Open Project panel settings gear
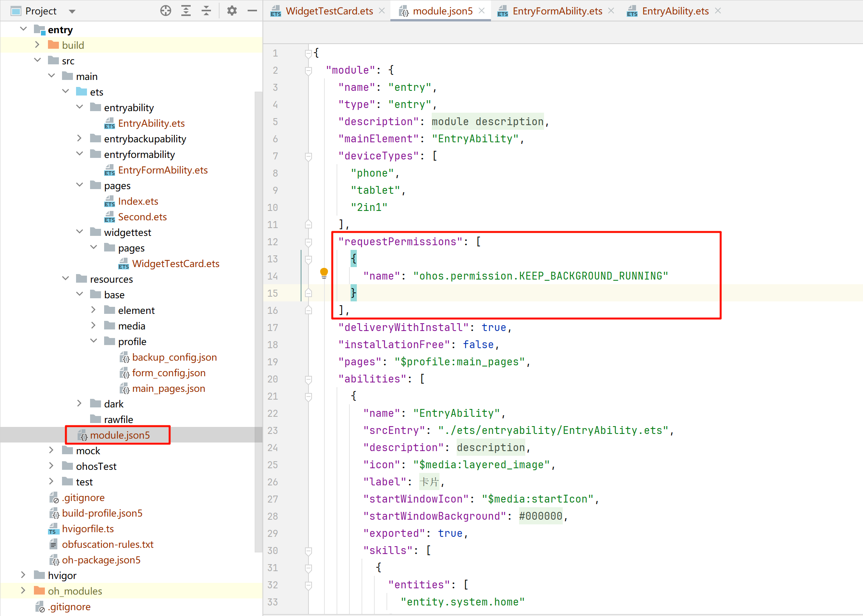 click(x=232, y=11)
